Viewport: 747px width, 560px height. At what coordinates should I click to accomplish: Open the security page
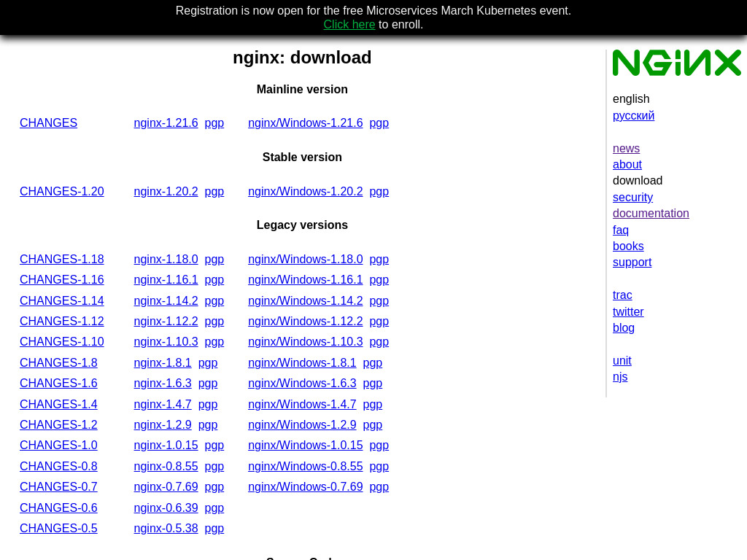click(632, 197)
